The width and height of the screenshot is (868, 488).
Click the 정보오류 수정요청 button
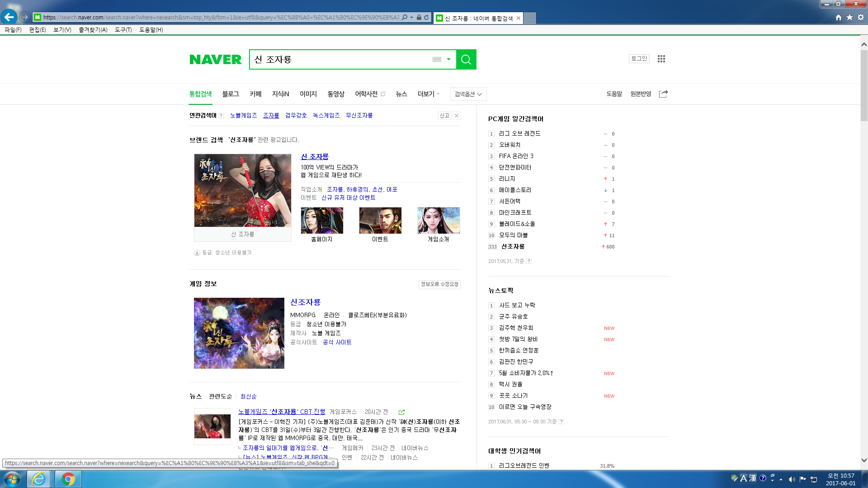coord(439,284)
